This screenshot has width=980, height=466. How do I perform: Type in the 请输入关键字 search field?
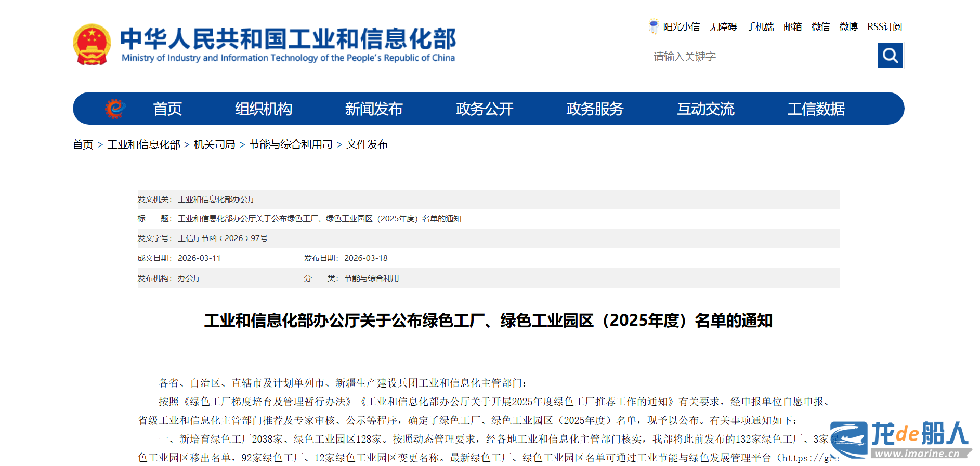(x=762, y=56)
